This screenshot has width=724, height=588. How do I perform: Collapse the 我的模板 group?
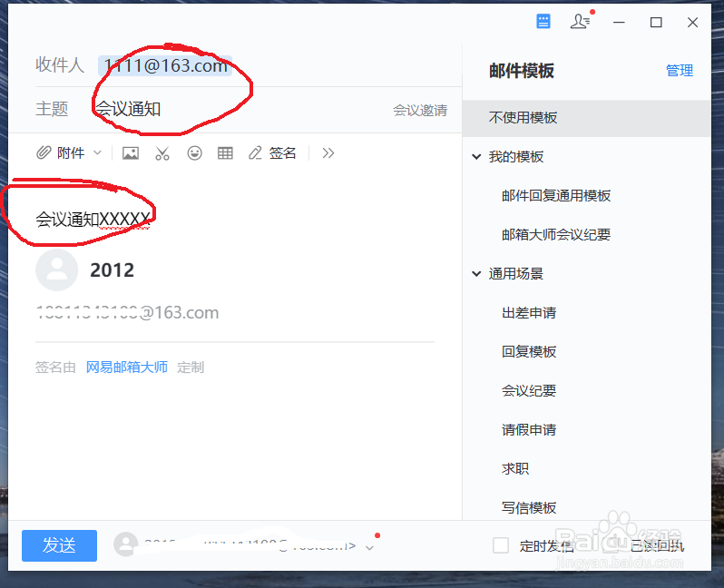coord(476,157)
